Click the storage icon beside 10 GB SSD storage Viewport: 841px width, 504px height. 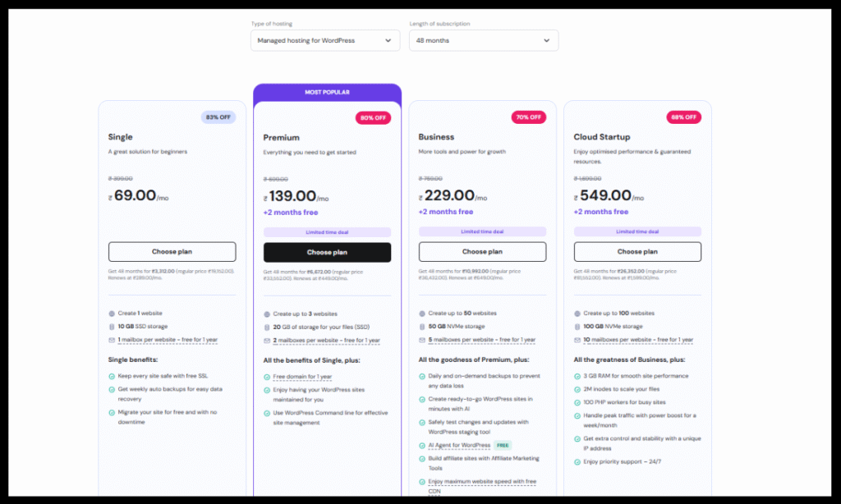click(x=112, y=327)
